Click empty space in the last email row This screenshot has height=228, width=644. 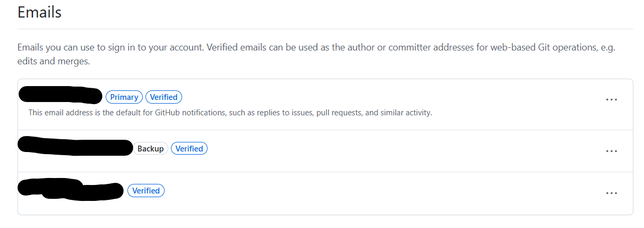click(382, 193)
